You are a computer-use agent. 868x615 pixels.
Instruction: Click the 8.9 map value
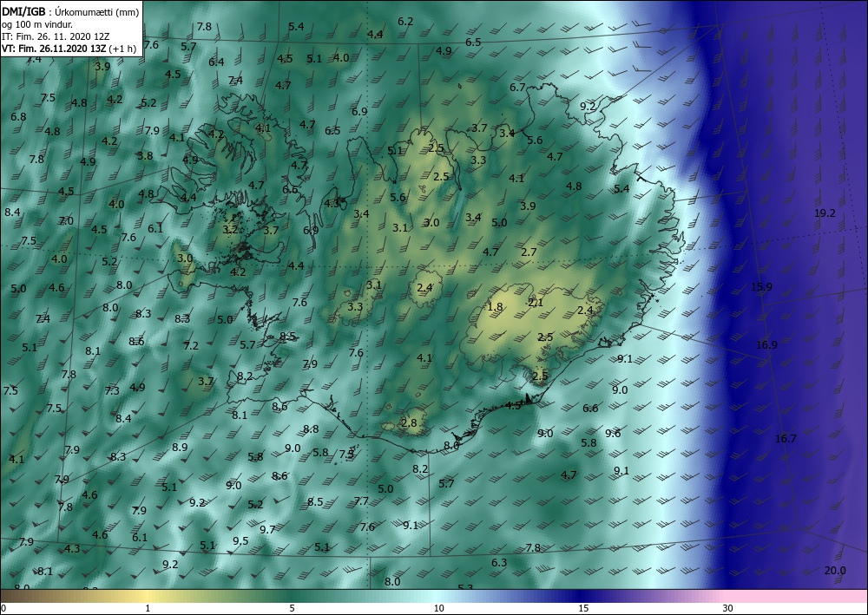(180, 448)
